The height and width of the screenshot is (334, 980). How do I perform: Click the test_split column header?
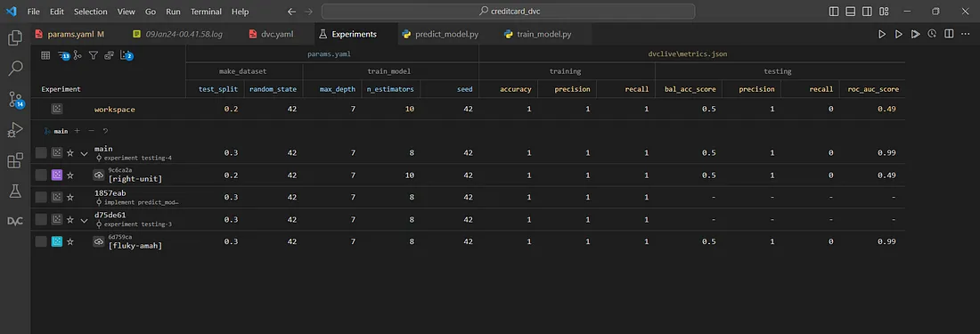point(218,89)
